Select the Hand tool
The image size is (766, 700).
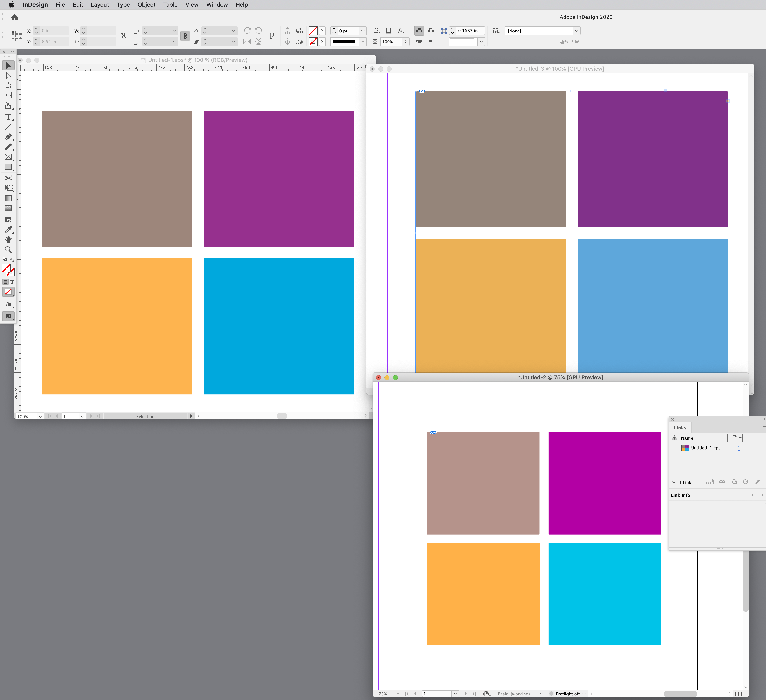[x=8, y=240]
